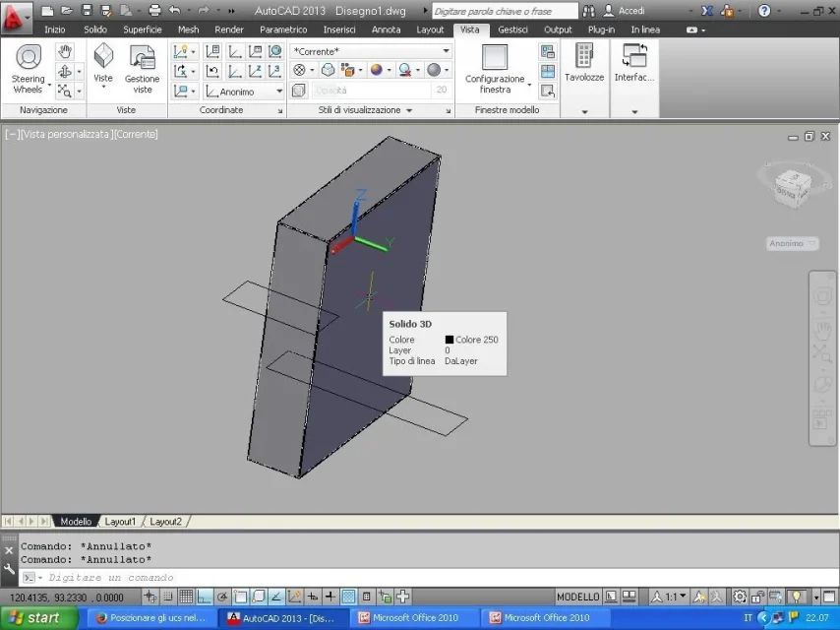The image size is (840, 630).
Task: Click the Windows start button
Action: [38, 617]
